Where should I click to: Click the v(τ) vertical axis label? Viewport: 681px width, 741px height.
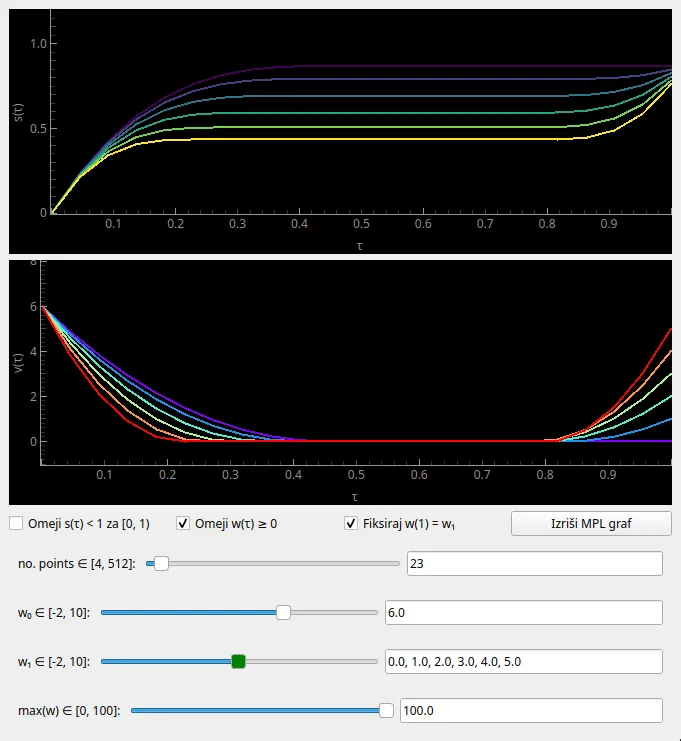[18, 363]
